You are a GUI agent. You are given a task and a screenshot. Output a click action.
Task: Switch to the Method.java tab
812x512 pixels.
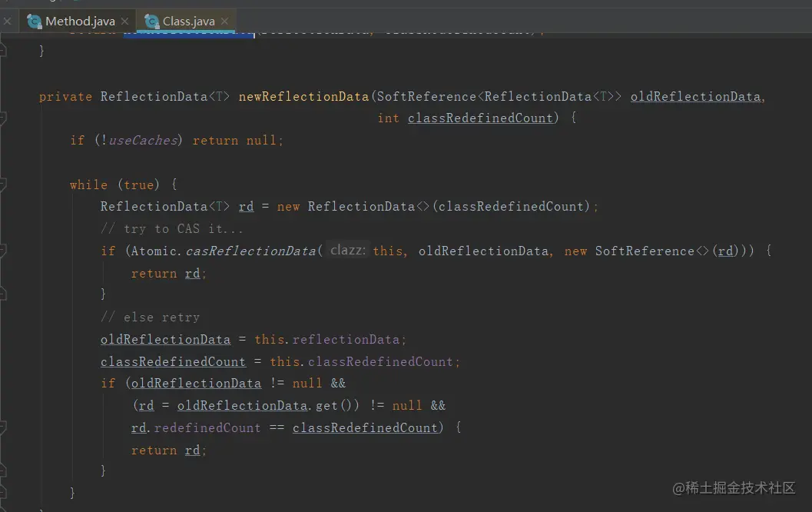[78, 22]
